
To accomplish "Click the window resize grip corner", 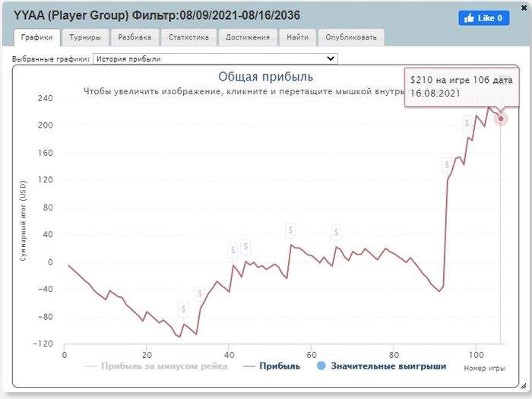I will click(x=524, y=386).
